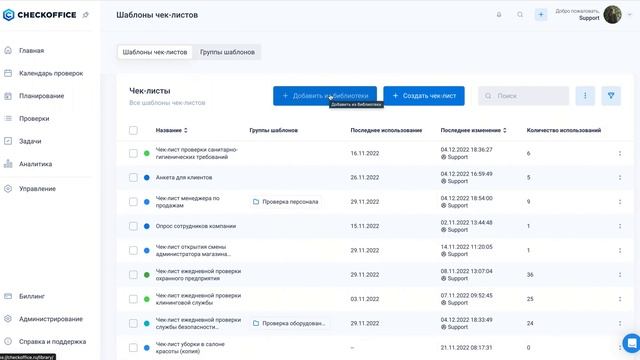Expand user menu chevron by avatar

(630, 15)
